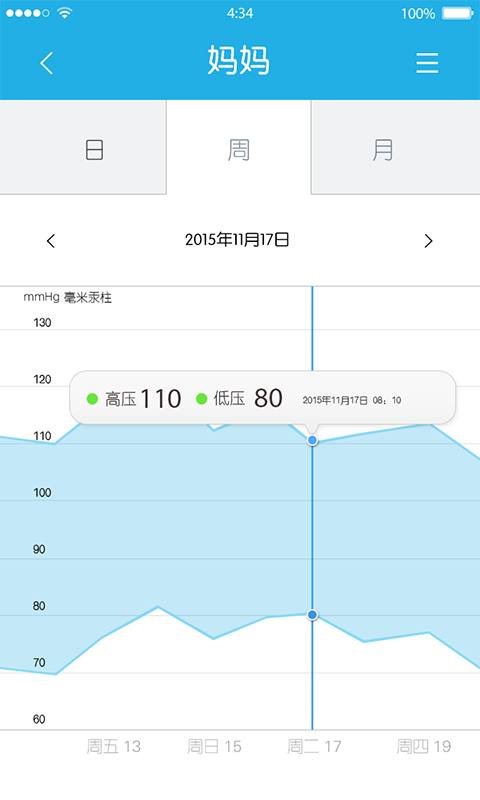This screenshot has width=480, height=800.
Task: Tap the back arrow in header
Action: (46, 63)
